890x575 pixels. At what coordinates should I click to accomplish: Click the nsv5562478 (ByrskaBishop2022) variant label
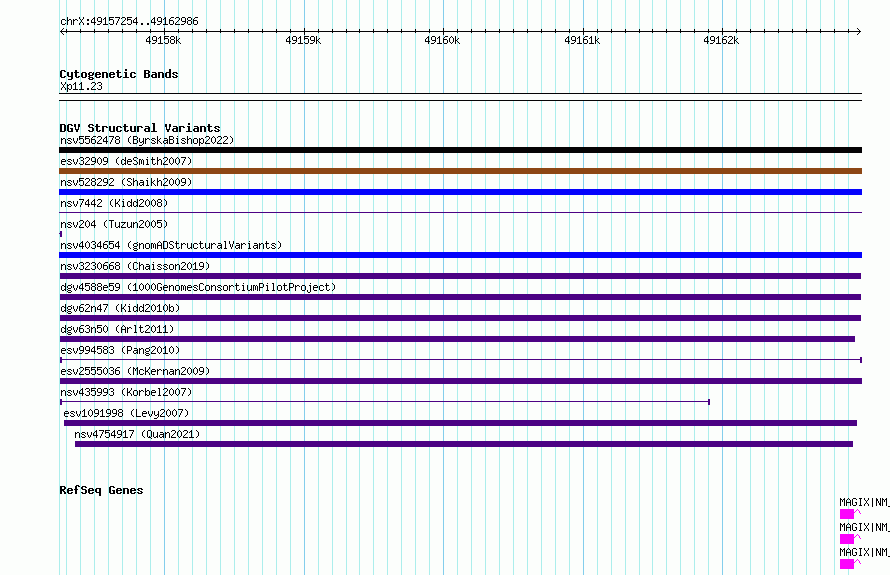tap(147, 140)
